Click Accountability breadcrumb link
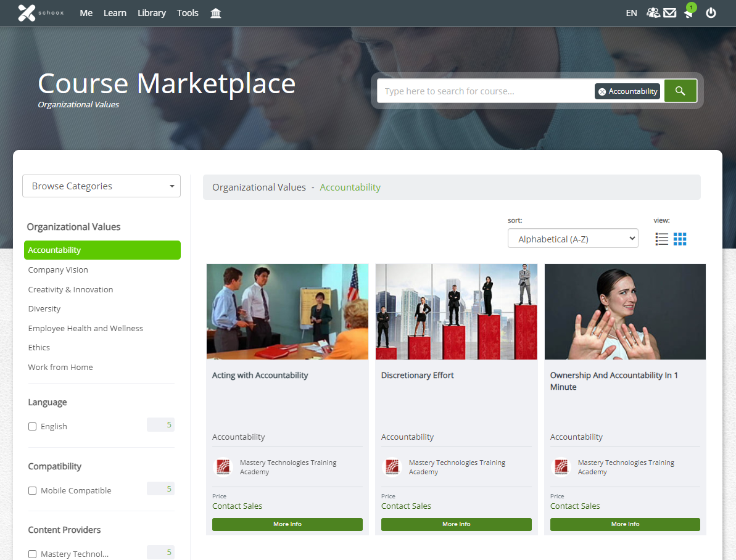736x560 pixels. coord(350,187)
